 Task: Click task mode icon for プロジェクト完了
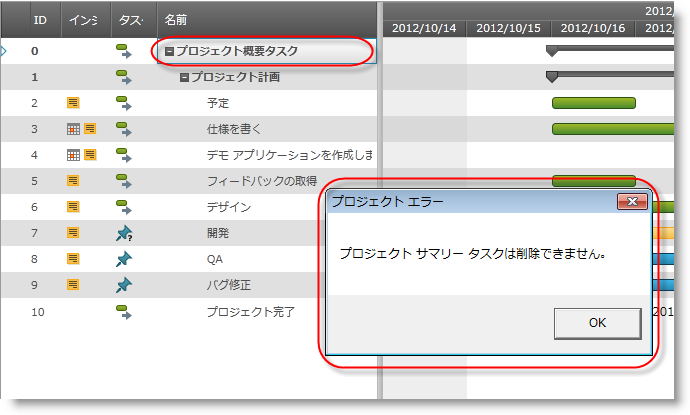tap(124, 312)
